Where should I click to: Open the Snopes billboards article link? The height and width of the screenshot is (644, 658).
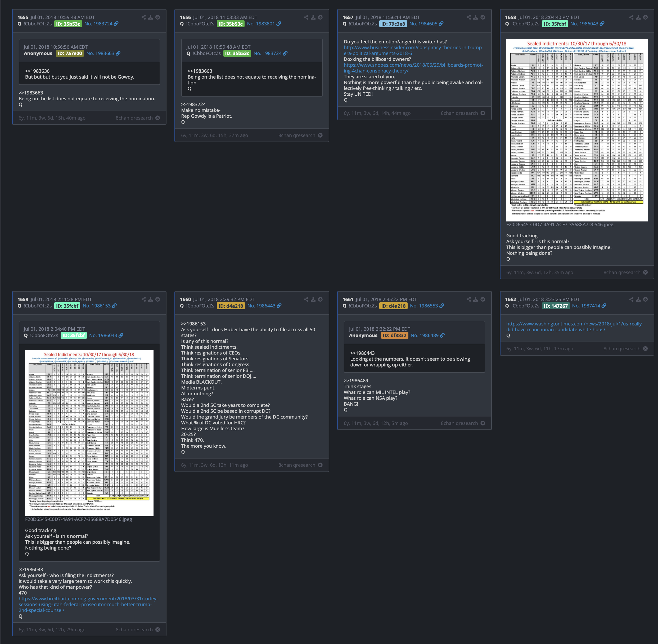pos(413,68)
